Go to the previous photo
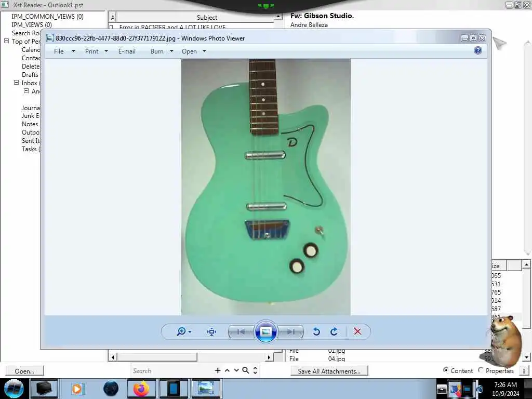The image size is (532, 399). tap(241, 331)
